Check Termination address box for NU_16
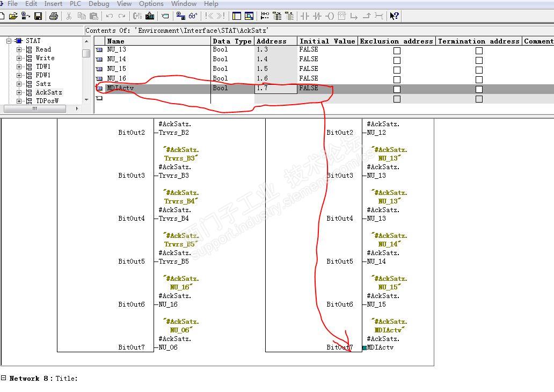This screenshot has width=554, height=392. click(x=479, y=79)
